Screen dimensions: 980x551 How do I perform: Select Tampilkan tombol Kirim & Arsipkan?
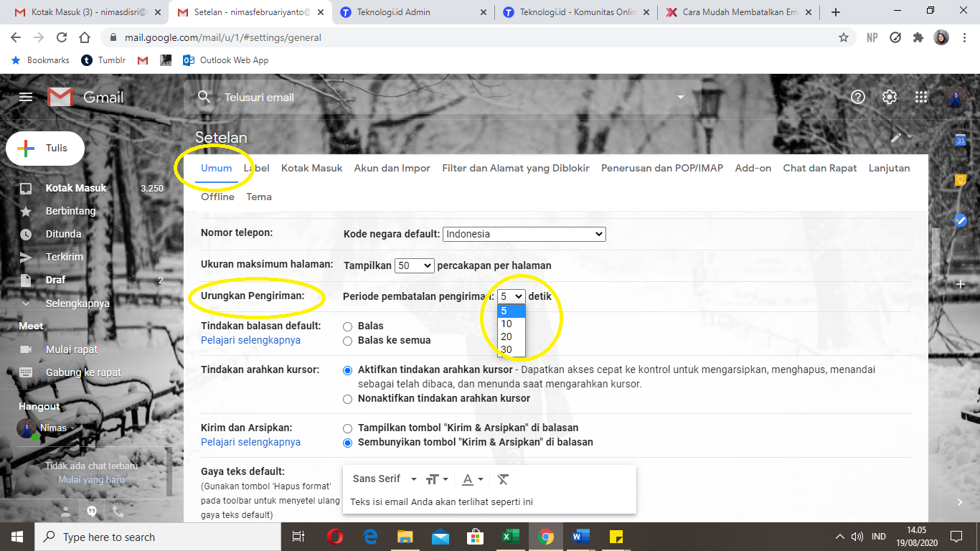pos(348,428)
